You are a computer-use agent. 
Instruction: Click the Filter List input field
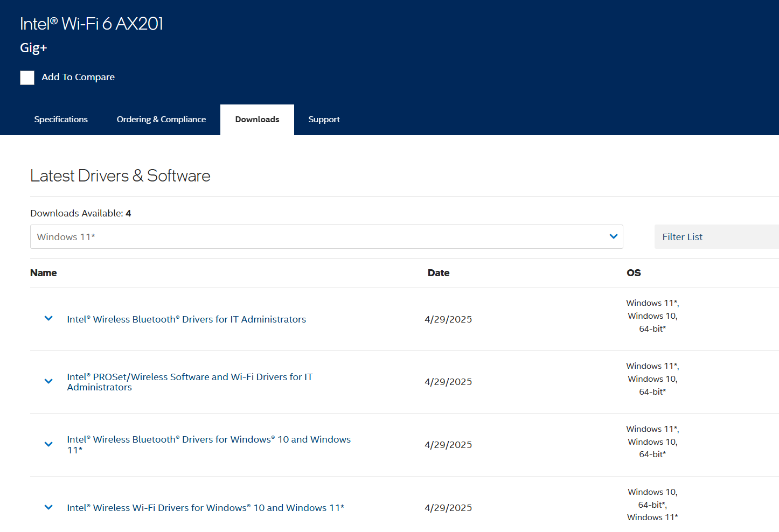tap(717, 237)
